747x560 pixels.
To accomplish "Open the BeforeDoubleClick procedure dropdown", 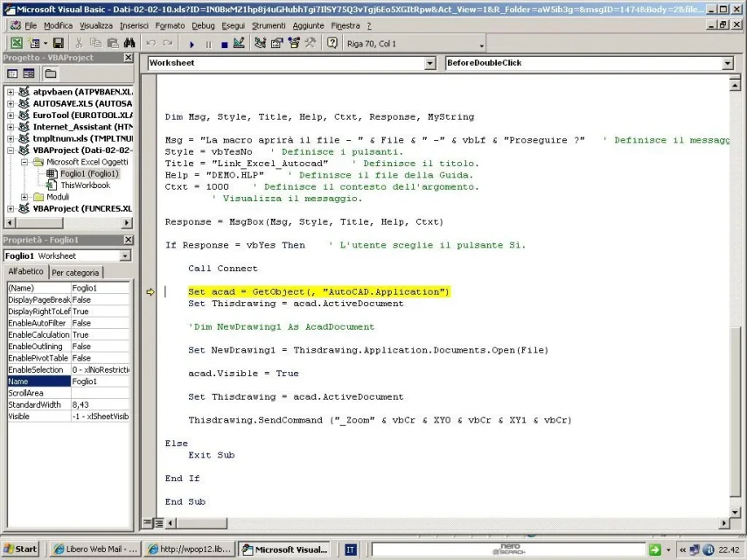I will pos(727,63).
